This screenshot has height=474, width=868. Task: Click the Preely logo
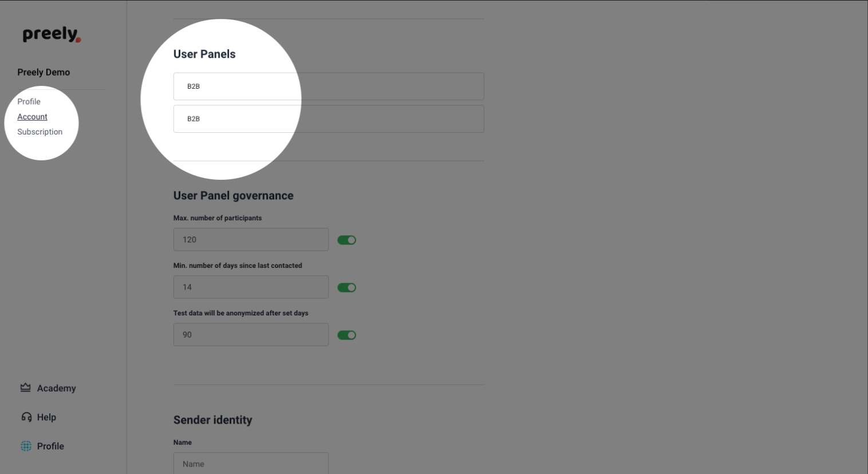coord(52,34)
